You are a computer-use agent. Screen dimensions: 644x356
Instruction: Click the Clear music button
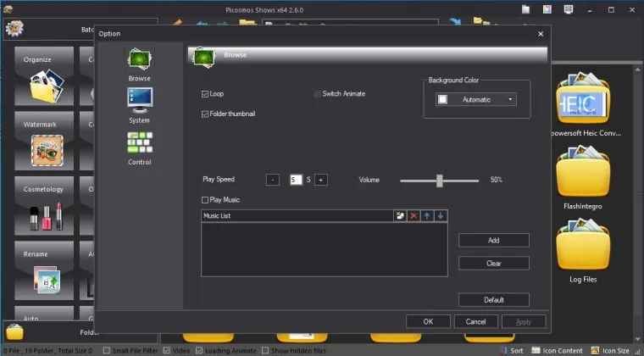point(494,264)
